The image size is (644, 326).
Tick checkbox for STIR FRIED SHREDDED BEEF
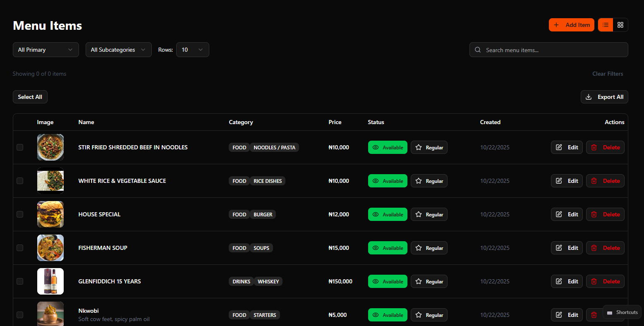click(20, 147)
